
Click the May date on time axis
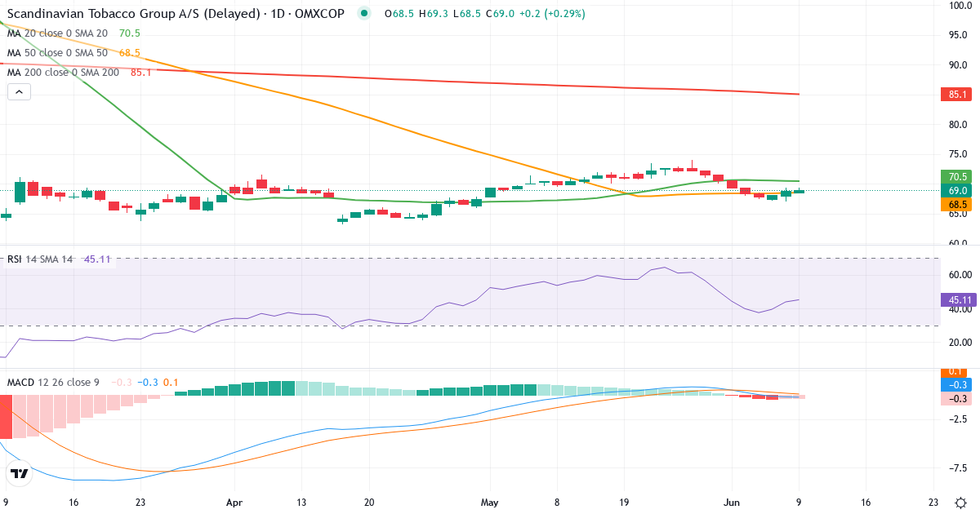(x=490, y=503)
